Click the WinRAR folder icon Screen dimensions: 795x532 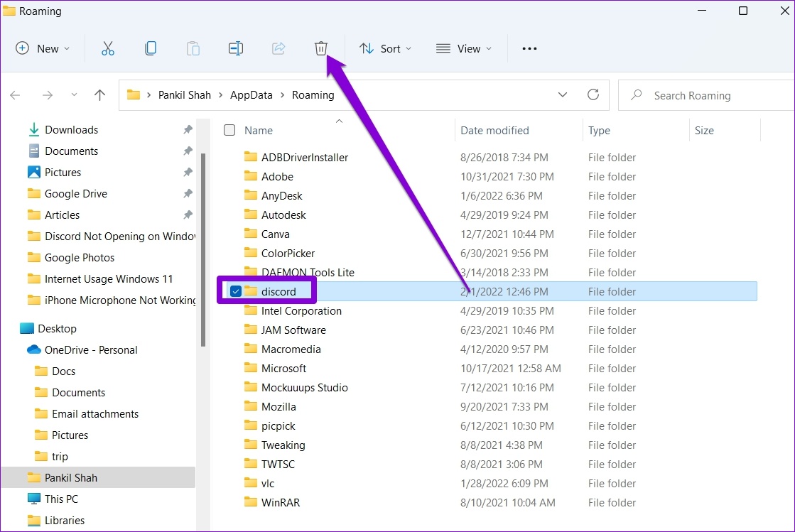coord(251,503)
